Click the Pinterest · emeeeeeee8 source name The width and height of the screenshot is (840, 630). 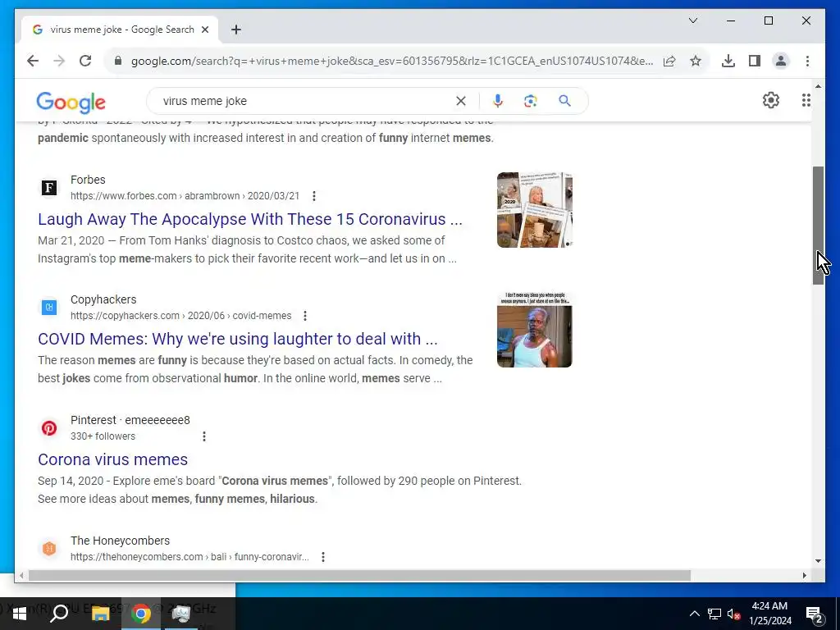[130, 421]
